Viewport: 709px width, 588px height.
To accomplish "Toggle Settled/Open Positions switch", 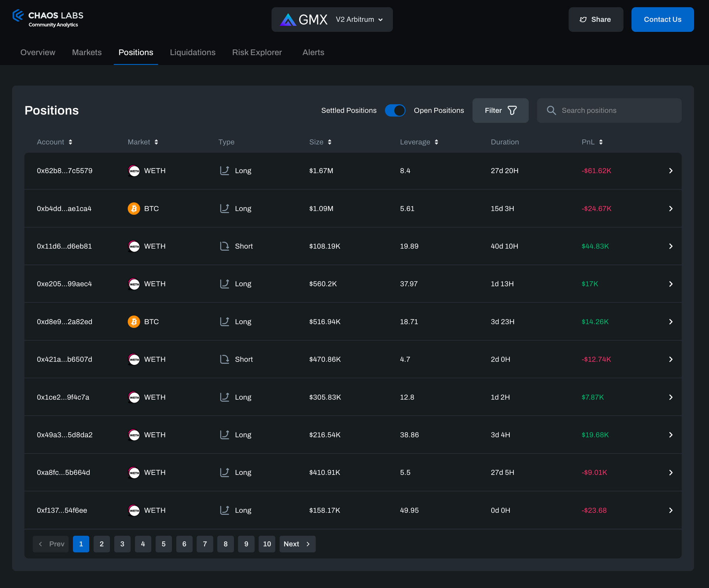I will pyautogui.click(x=395, y=110).
